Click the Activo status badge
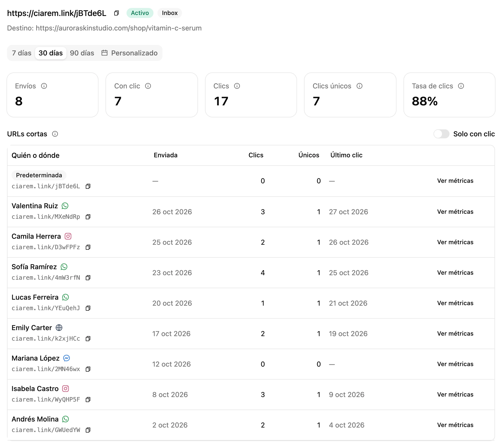The height and width of the screenshot is (448, 502). 140,13
